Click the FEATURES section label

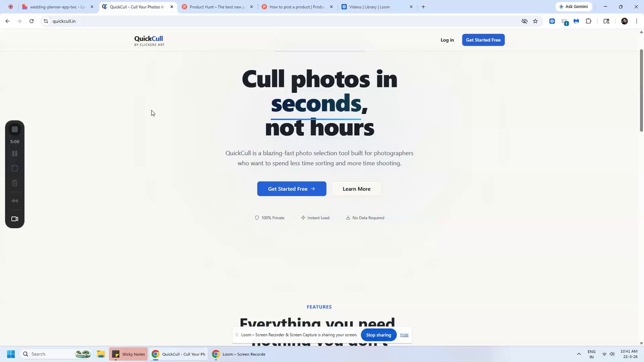point(319,307)
